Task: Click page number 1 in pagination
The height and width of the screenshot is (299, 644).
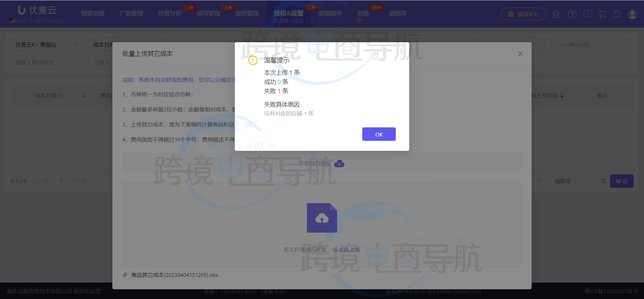Action: coord(61,181)
